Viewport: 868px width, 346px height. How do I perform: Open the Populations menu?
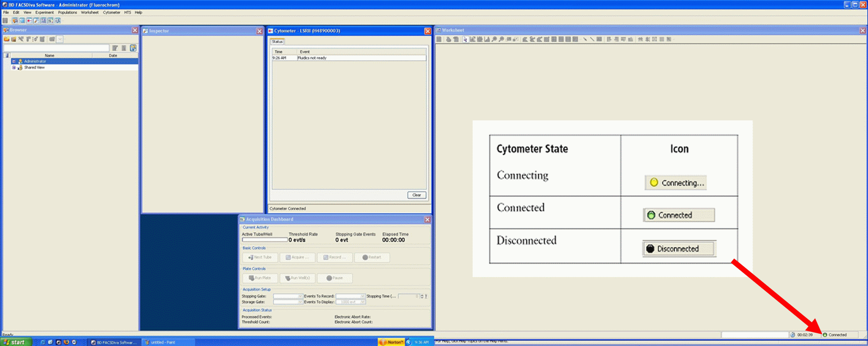68,12
